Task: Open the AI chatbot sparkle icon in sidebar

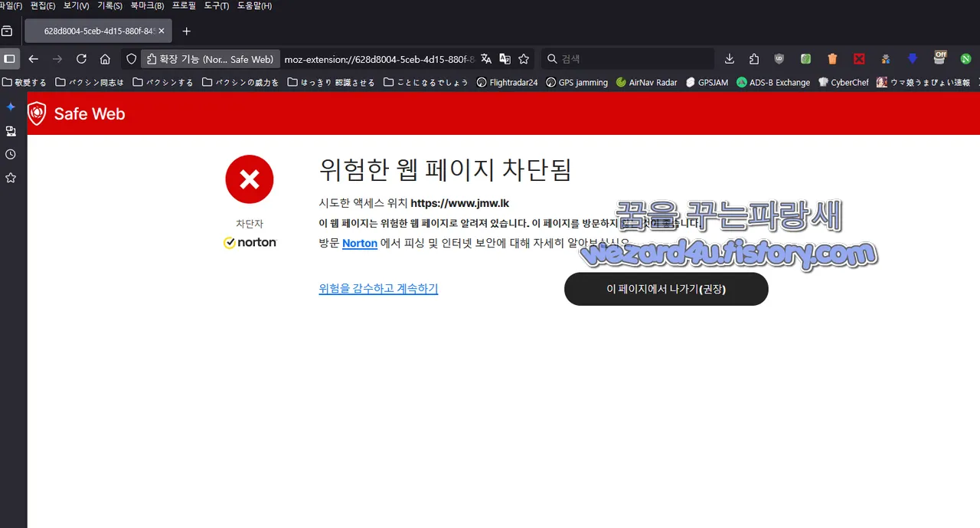Action: pyautogui.click(x=11, y=107)
